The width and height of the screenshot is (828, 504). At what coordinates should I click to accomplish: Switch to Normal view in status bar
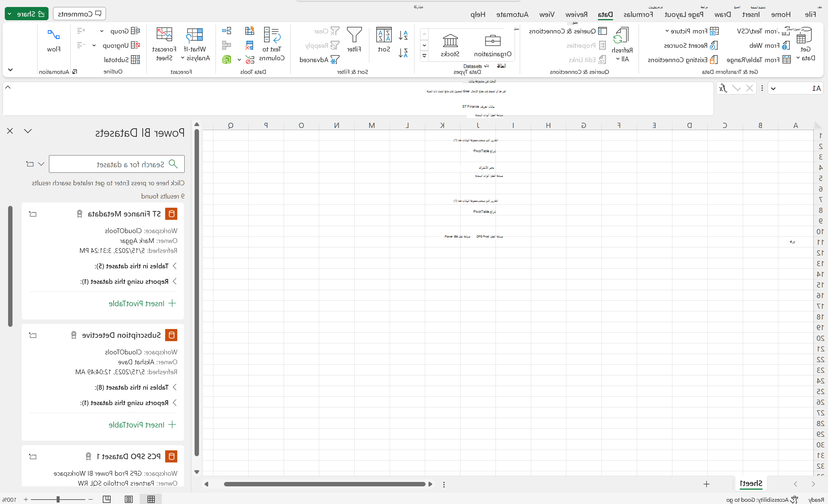151,499
